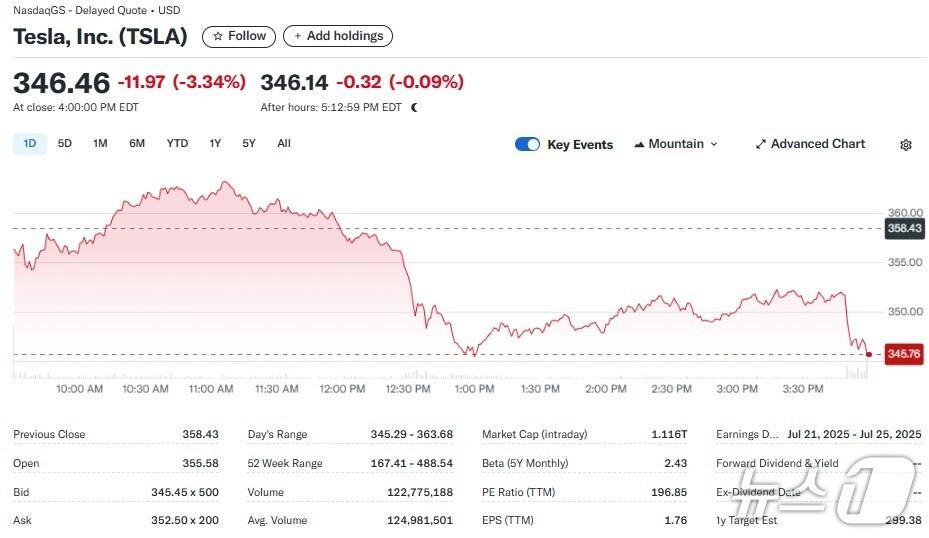Choose the 5Y chart range
The height and width of the screenshot is (538, 929).
pos(249,144)
